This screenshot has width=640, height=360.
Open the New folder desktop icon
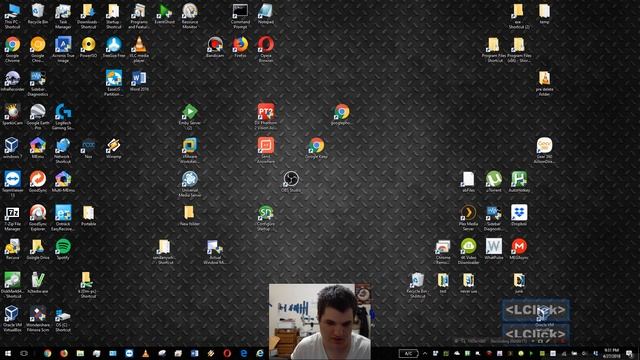click(189, 215)
